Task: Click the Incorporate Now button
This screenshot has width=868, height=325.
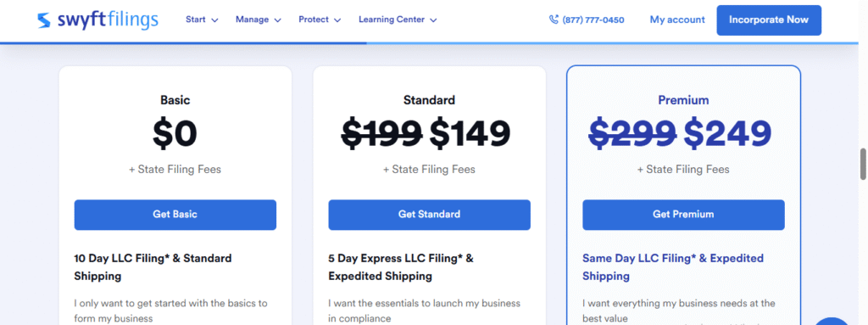Action: (x=768, y=20)
